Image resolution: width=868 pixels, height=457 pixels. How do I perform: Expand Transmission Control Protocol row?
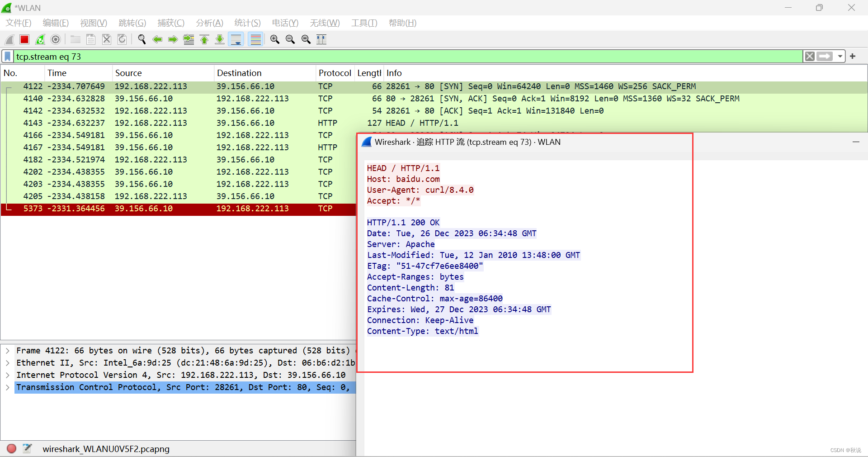pos(8,387)
